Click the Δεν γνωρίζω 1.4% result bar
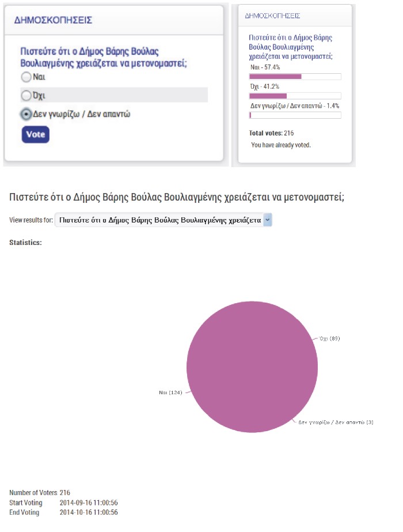Screen dimensions: 403x532 pos(295,115)
